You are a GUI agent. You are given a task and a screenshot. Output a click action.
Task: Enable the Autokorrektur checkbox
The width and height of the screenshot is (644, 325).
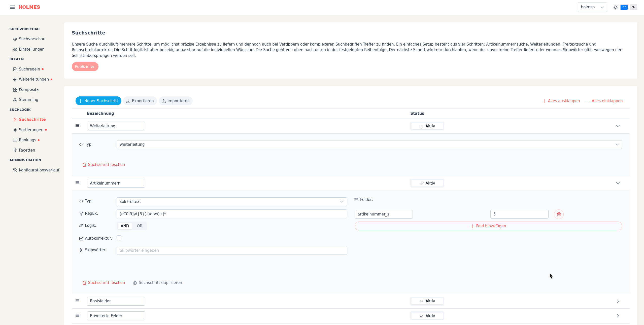coord(119,238)
